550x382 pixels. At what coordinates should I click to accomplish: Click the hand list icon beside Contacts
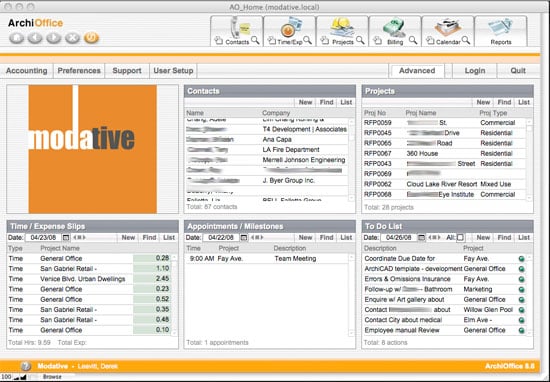(219, 40)
